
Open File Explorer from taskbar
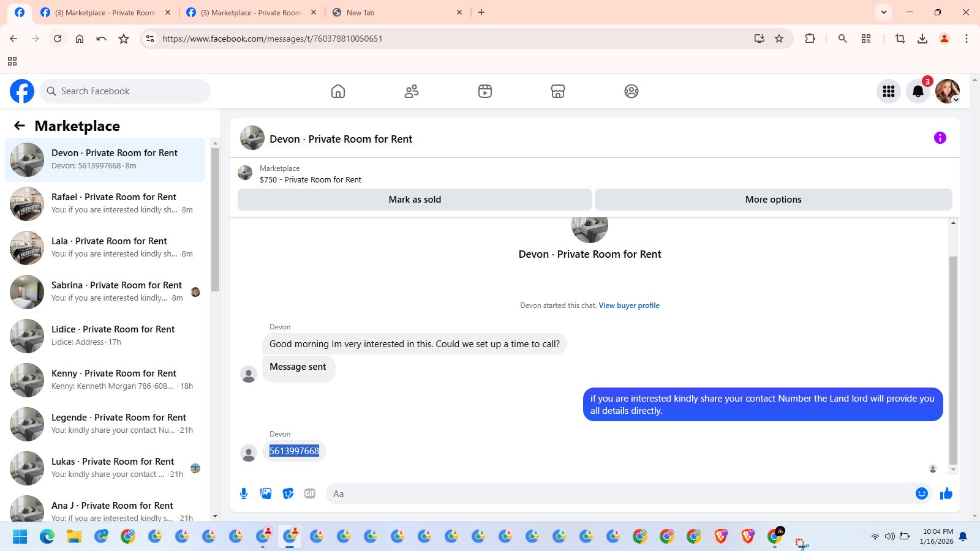tap(74, 537)
